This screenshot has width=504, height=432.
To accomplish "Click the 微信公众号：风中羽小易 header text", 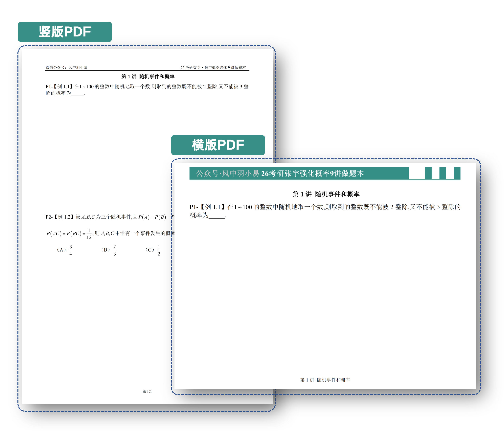I will click(x=66, y=67).
